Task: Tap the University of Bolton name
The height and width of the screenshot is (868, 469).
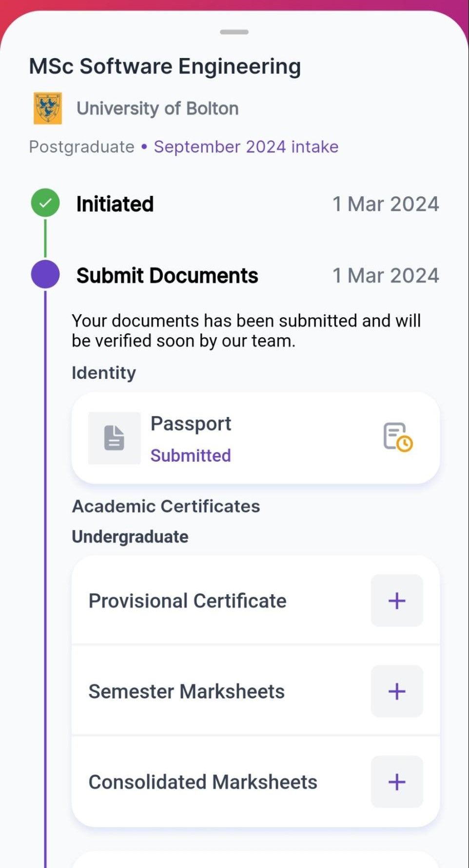Action: 157,108
